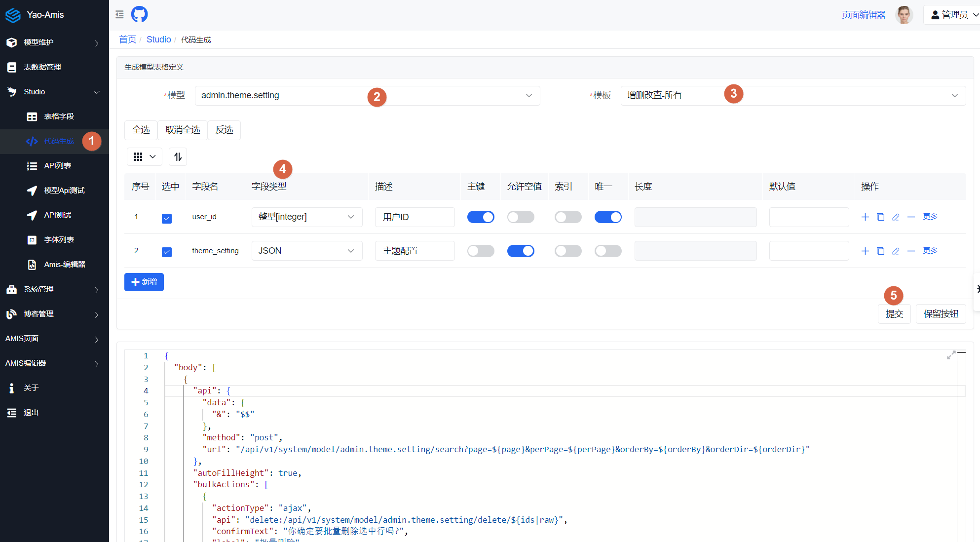This screenshot has height=542, width=980.
Task: Click the 新增 add row button
Action: pos(144,282)
